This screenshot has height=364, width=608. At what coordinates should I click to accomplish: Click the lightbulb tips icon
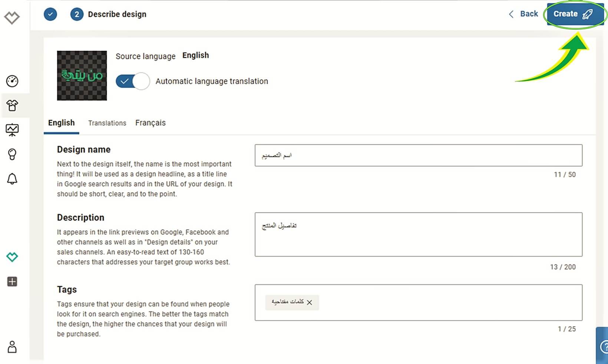(12, 154)
